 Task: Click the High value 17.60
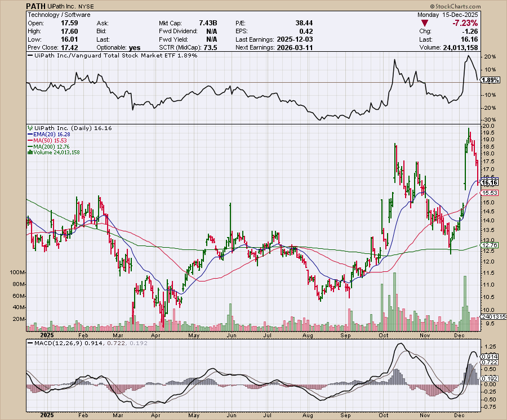69,32
